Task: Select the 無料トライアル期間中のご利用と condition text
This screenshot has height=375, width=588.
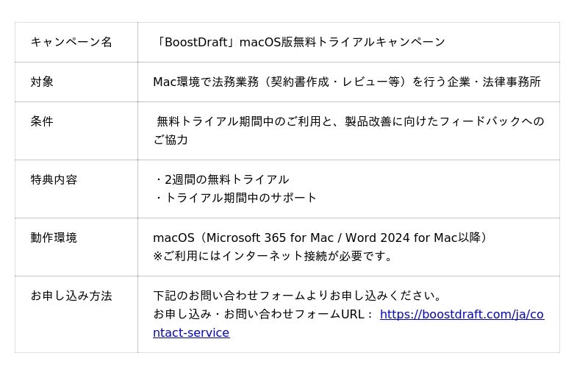Action: pyautogui.click(x=351, y=121)
